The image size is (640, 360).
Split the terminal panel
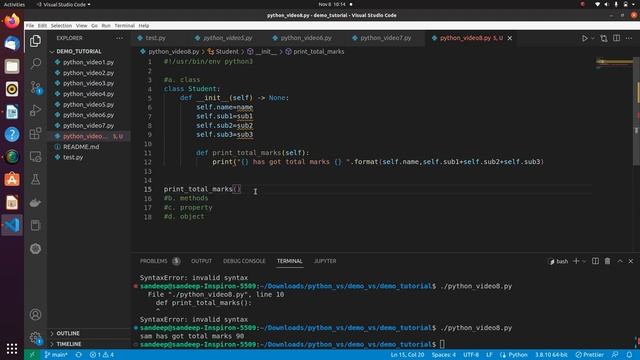(x=595, y=261)
